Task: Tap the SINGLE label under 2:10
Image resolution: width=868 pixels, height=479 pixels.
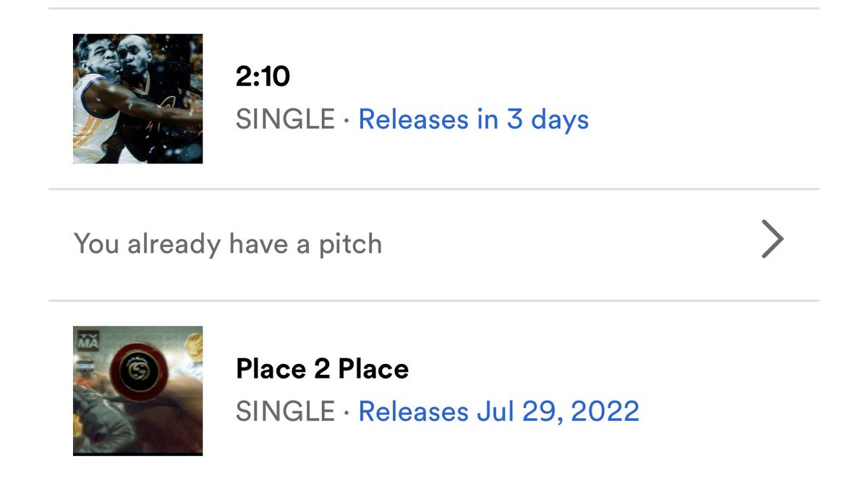Action: click(x=286, y=119)
